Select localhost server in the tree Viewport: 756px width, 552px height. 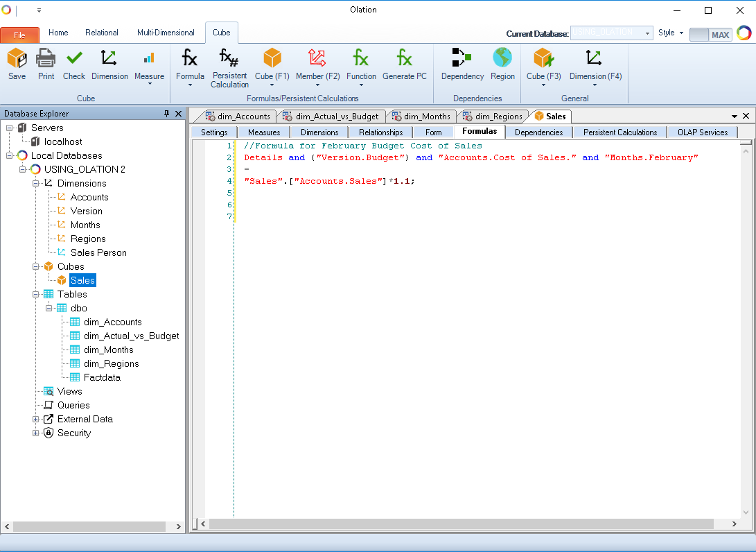tap(62, 142)
